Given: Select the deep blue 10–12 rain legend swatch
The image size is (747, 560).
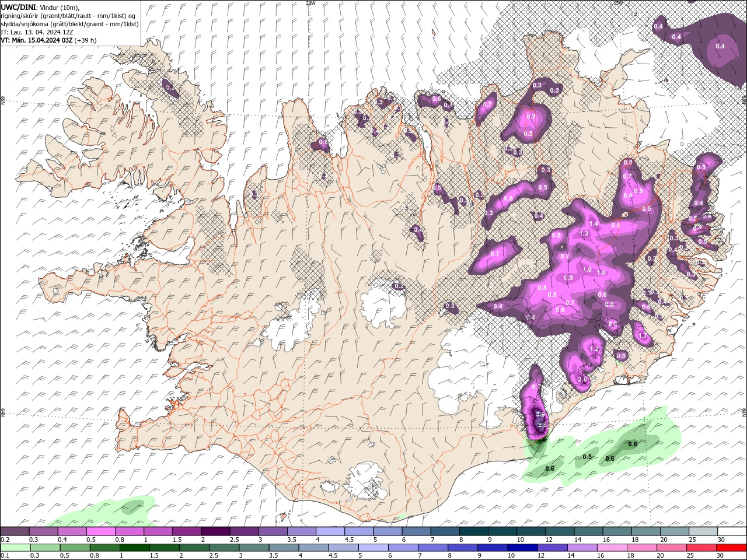Looking at the screenshot, I should [522, 548].
